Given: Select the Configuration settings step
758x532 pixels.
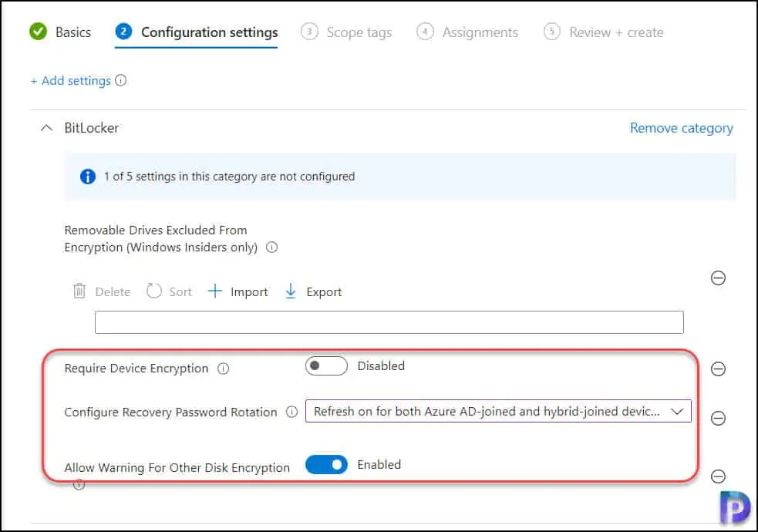Looking at the screenshot, I should (197, 32).
